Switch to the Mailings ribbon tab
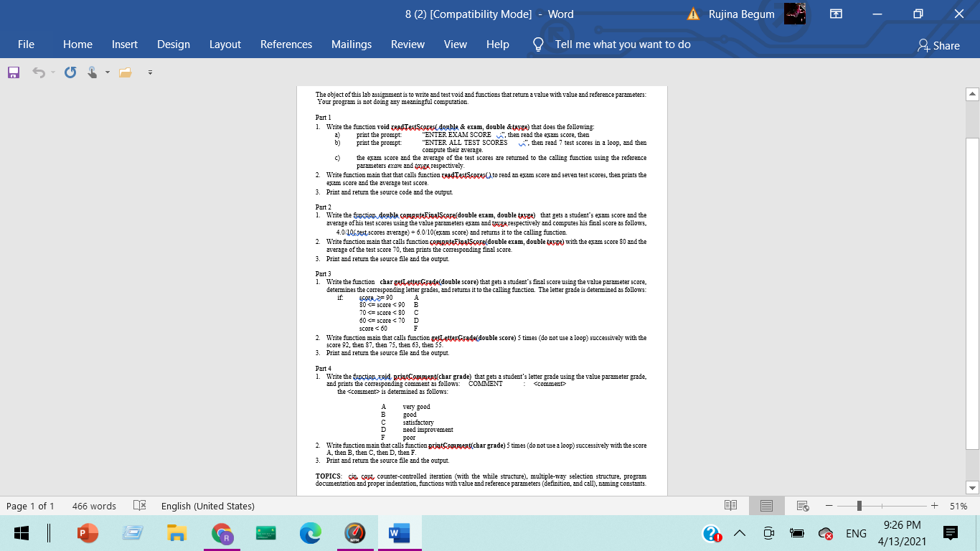 coord(352,44)
